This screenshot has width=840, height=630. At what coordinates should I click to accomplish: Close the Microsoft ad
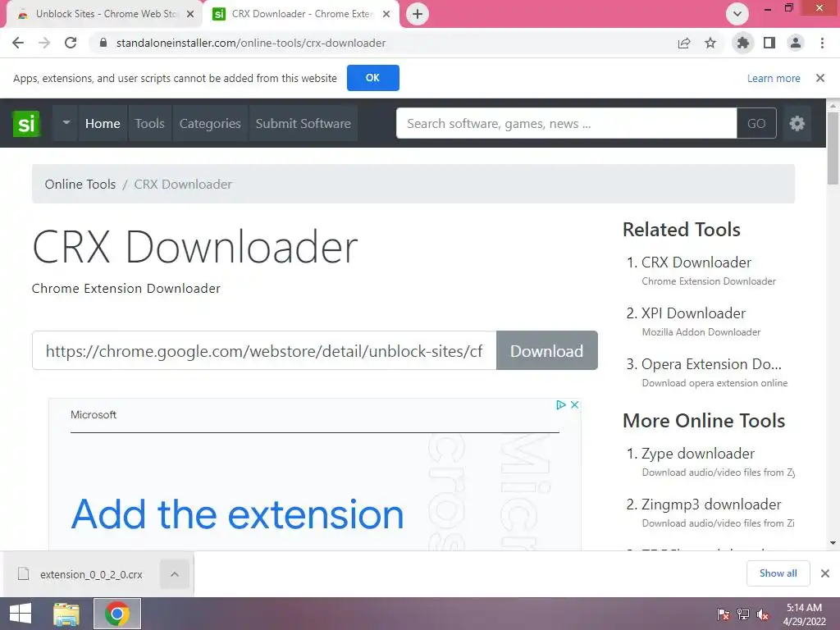click(574, 405)
